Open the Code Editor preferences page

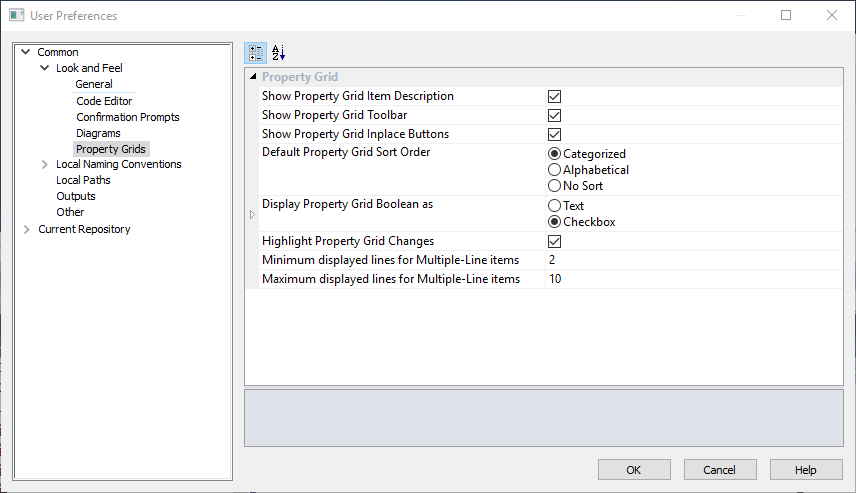click(104, 101)
